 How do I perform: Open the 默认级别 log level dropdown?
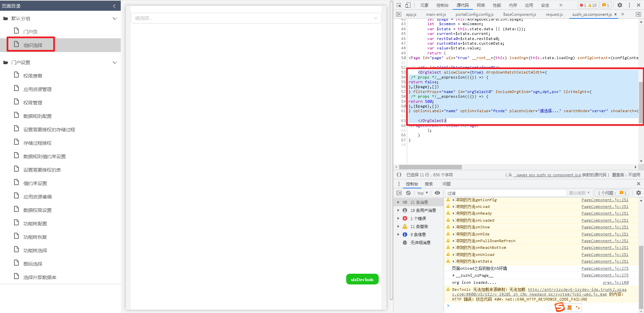(579, 193)
